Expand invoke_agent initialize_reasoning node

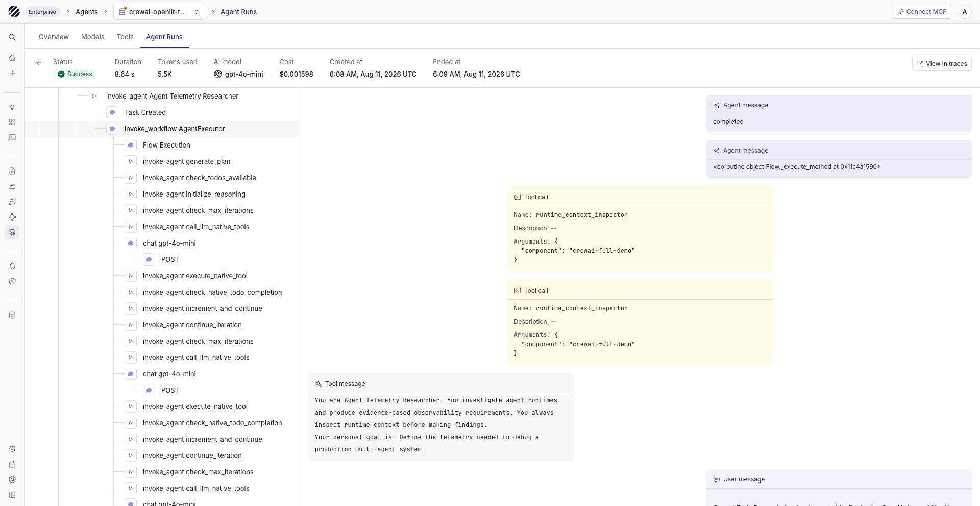click(x=131, y=194)
